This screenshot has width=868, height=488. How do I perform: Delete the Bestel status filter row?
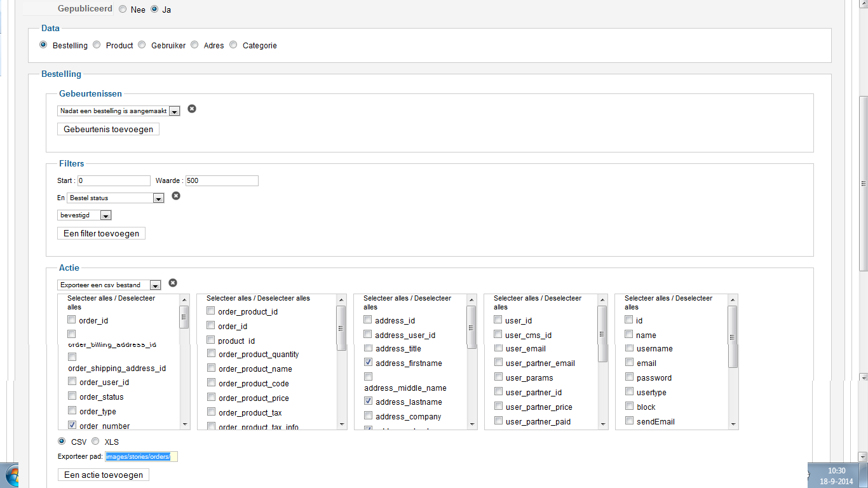[x=176, y=196]
